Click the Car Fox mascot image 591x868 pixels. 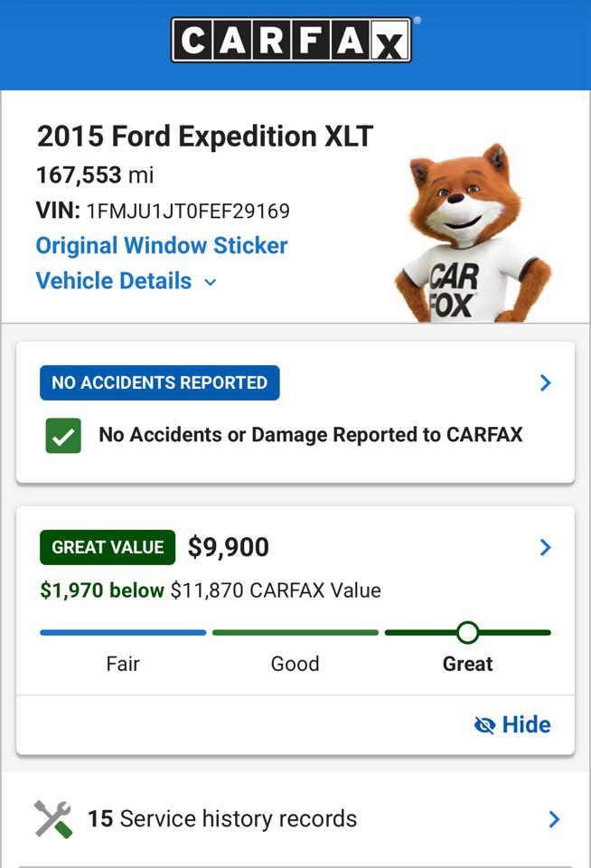(471, 235)
